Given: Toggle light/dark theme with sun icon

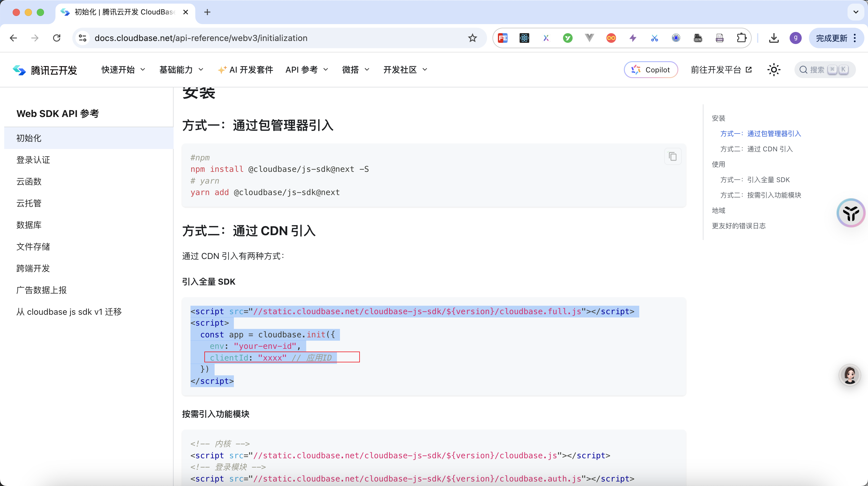Looking at the screenshot, I should 774,70.
